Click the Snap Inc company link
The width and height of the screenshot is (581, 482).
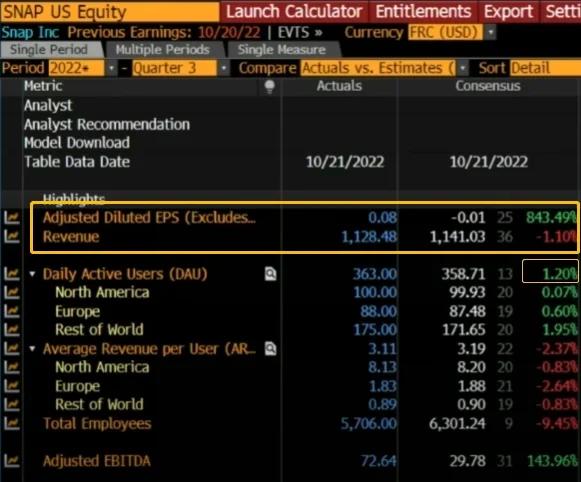pyautogui.click(x=30, y=33)
